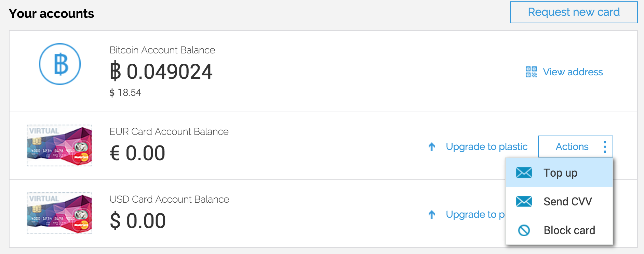
Task: Click the envelope icon beside Send CVV
Action: pos(524,201)
